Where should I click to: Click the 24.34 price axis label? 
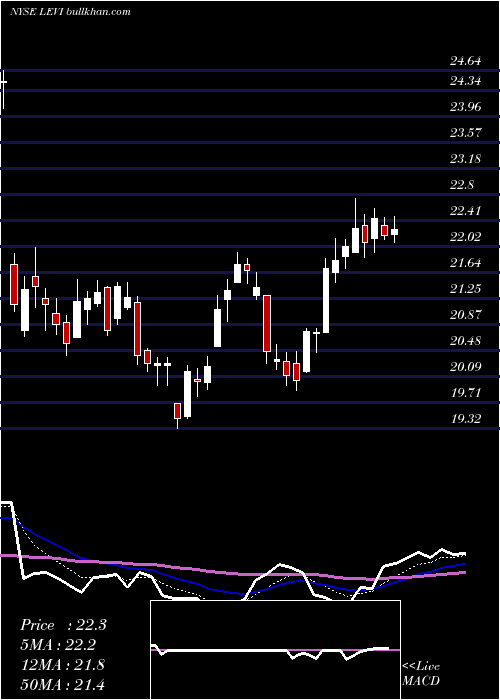[x=465, y=81]
